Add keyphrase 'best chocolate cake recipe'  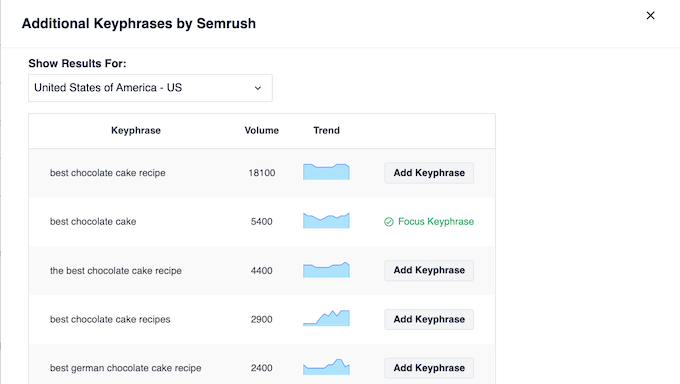click(x=429, y=173)
